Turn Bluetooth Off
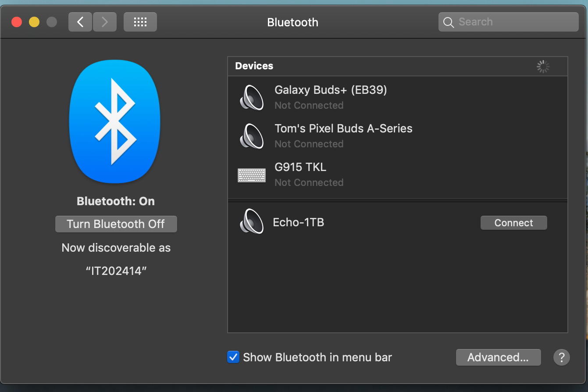Image resolution: width=588 pixels, height=392 pixels. (116, 224)
